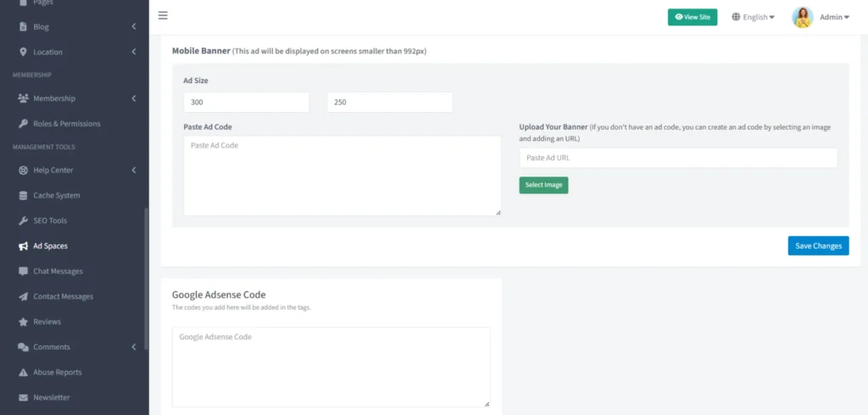Expand the Membership submenu
The height and width of the screenshot is (415, 868).
[134, 98]
